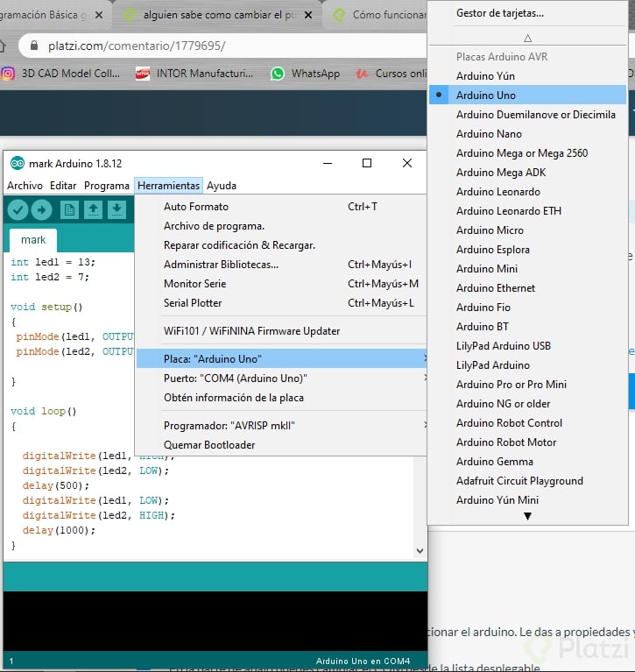Open the Programa menu
This screenshot has height=672, width=635.
click(x=107, y=186)
